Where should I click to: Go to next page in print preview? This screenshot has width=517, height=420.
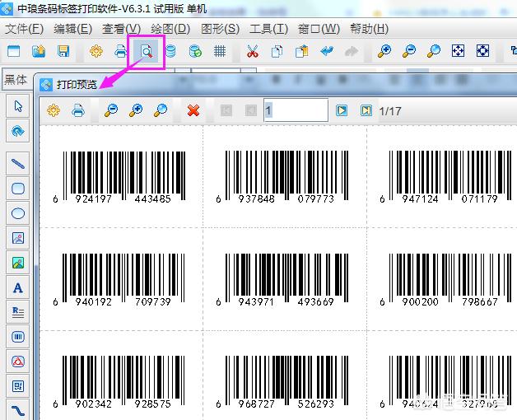click(342, 110)
